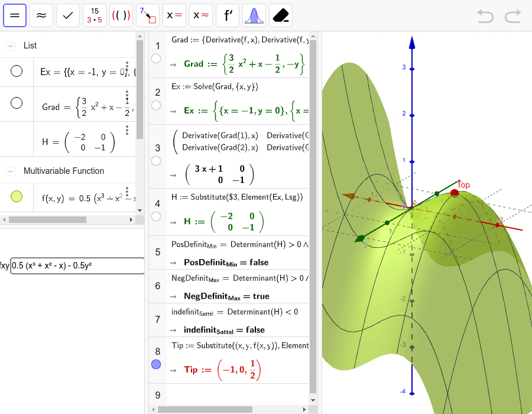The width and height of the screenshot is (532, 414).
Task: Open options menu for H matrix row
Action: pyautogui.click(x=127, y=130)
